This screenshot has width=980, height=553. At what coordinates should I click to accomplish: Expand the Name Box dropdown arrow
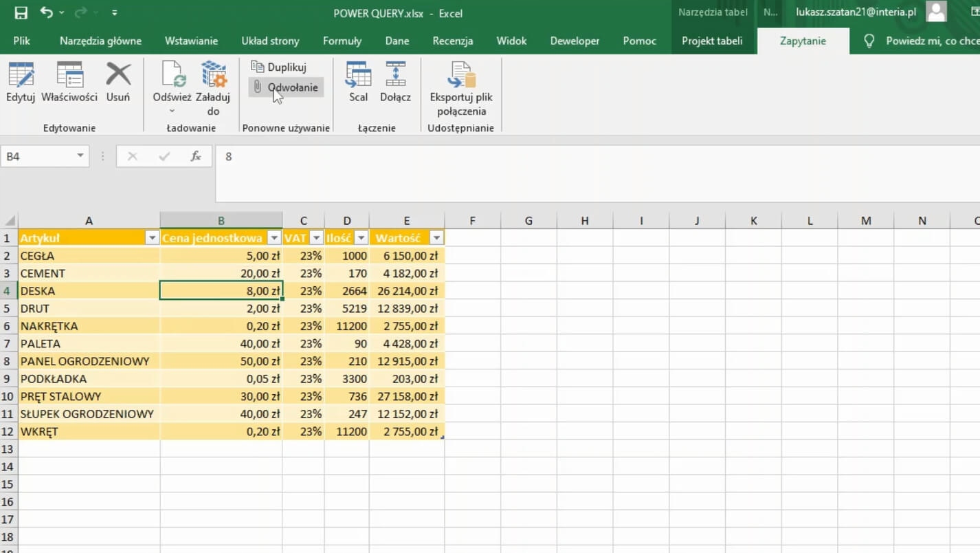point(80,156)
